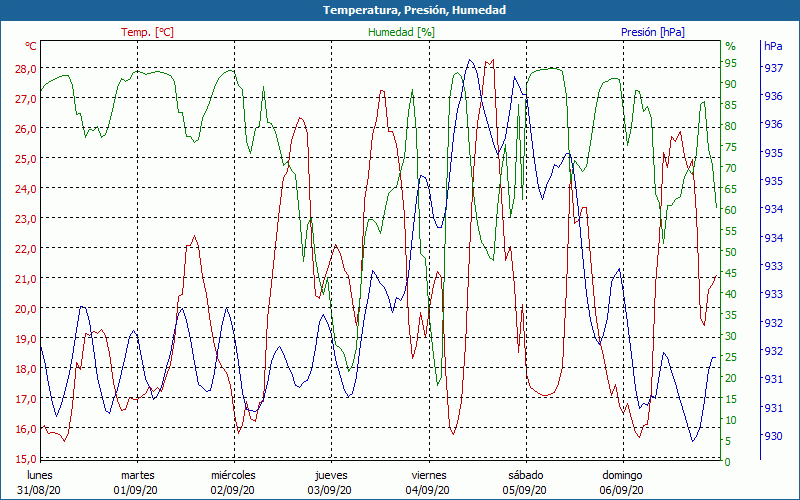
Task: Click the chart title Temperatura, Presión, Humedad
Action: click(414, 10)
